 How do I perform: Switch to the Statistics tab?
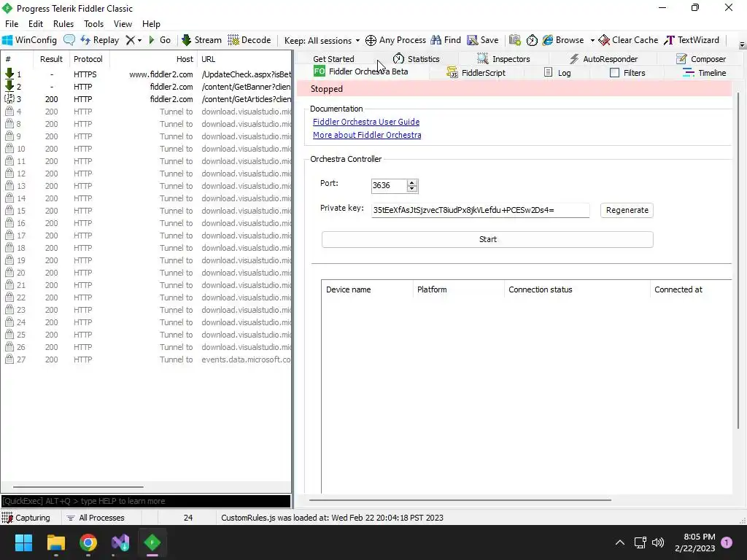[416, 59]
